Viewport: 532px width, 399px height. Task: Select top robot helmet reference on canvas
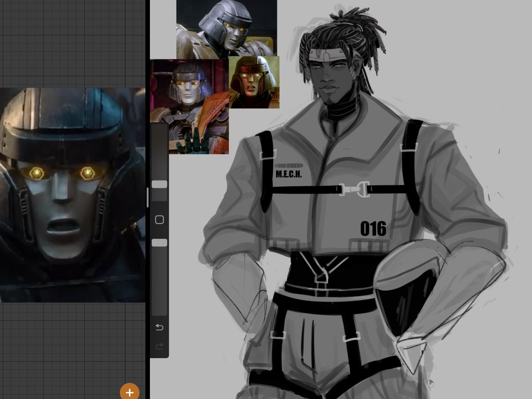click(227, 29)
